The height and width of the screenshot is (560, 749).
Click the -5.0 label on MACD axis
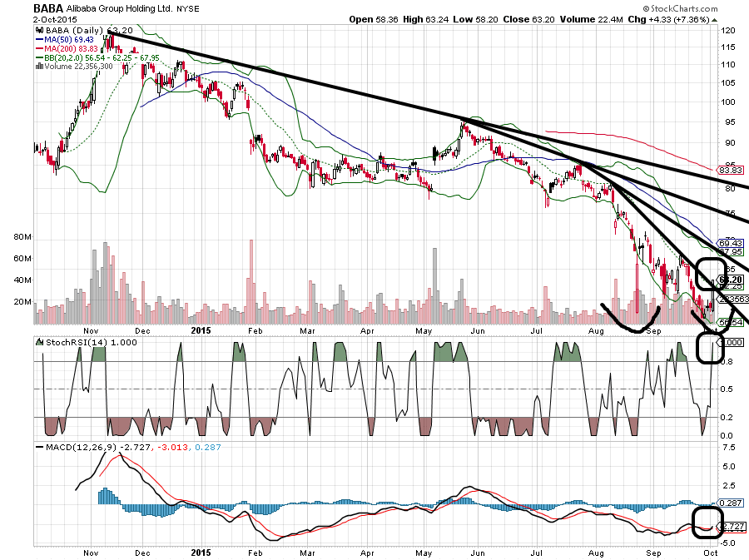coord(727,543)
